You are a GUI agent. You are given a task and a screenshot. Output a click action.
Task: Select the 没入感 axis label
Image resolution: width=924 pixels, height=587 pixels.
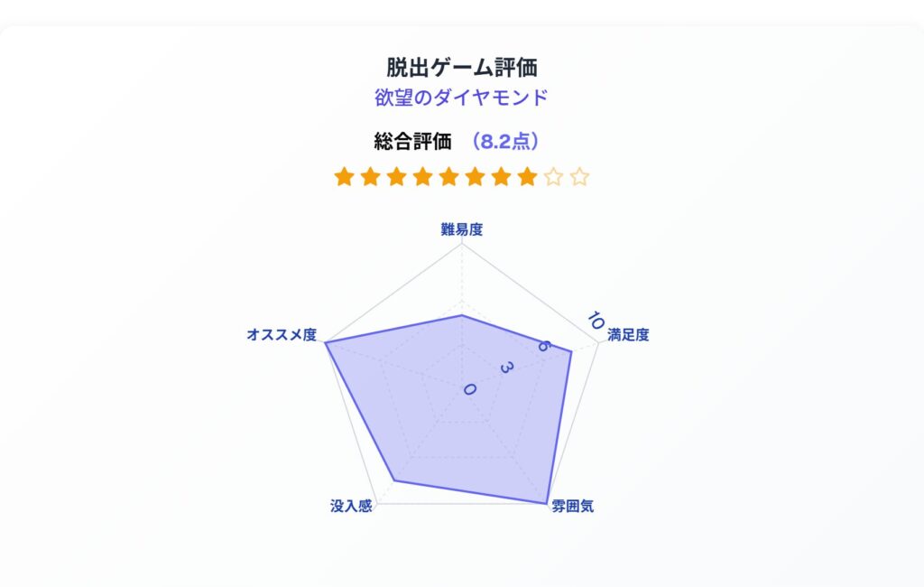[351, 507]
